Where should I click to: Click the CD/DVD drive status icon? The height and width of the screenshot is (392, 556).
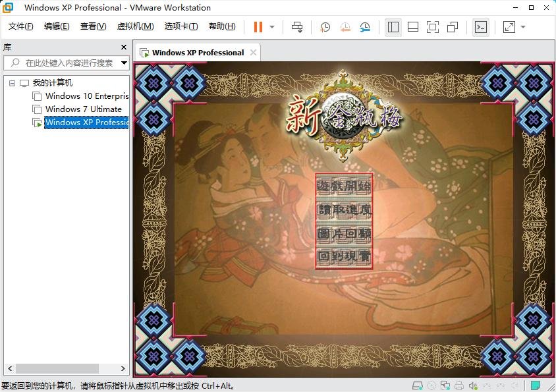(431, 385)
